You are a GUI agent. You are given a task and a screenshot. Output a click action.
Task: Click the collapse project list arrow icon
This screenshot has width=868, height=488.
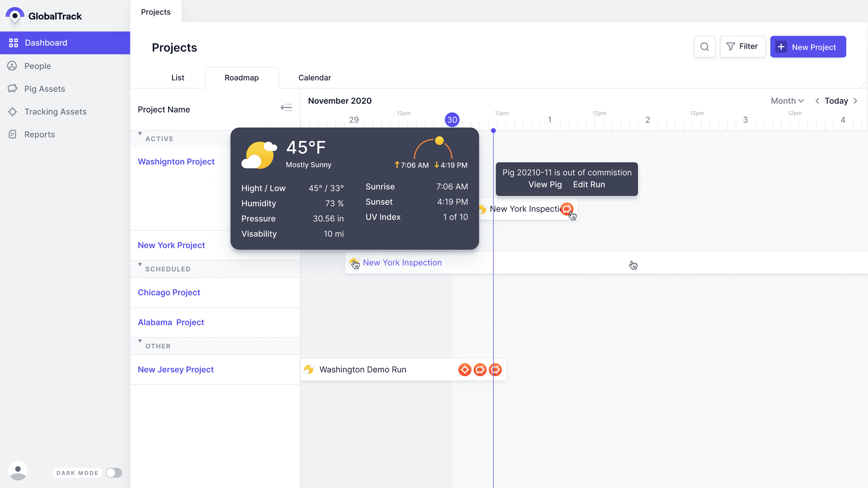pyautogui.click(x=286, y=108)
